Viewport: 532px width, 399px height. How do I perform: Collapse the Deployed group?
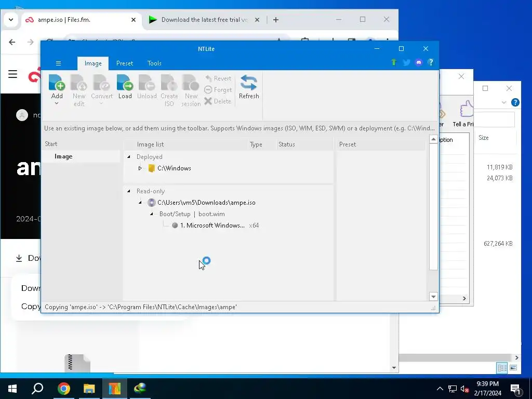[x=129, y=157]
